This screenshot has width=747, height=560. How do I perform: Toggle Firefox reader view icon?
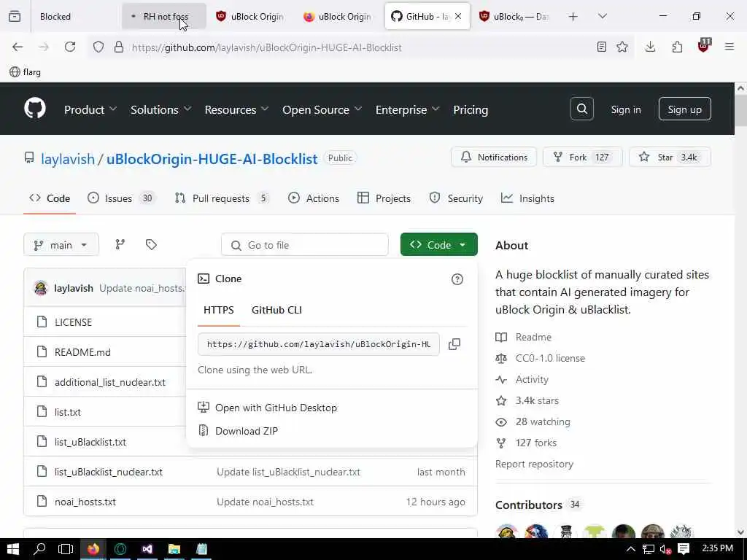click(x=602, y=47)
